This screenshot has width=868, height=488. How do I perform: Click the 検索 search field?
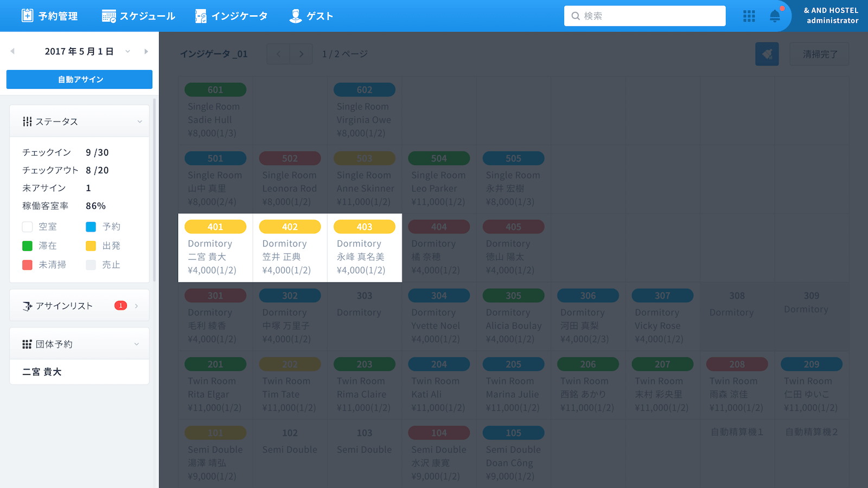tap(645, 16)
